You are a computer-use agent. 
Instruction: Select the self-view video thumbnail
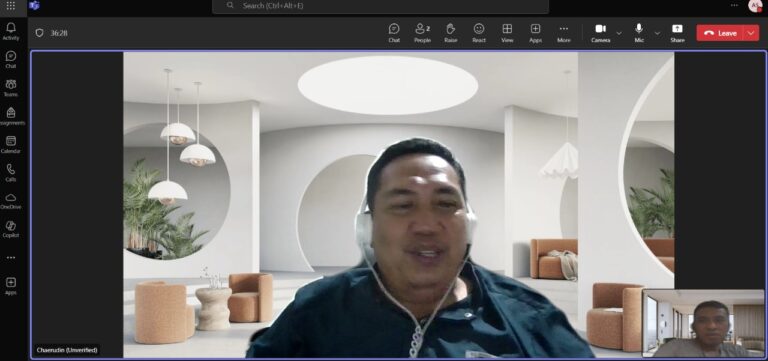coord(703,323)
